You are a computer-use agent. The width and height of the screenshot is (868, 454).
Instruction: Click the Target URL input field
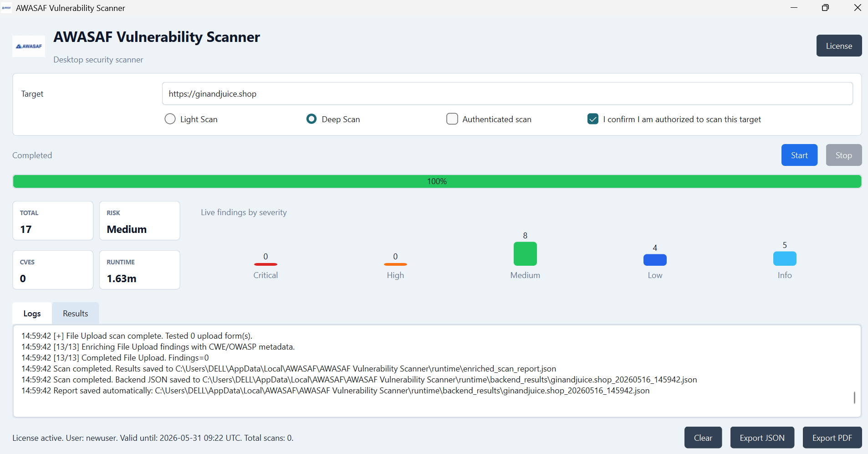click(x=507, y=93)
